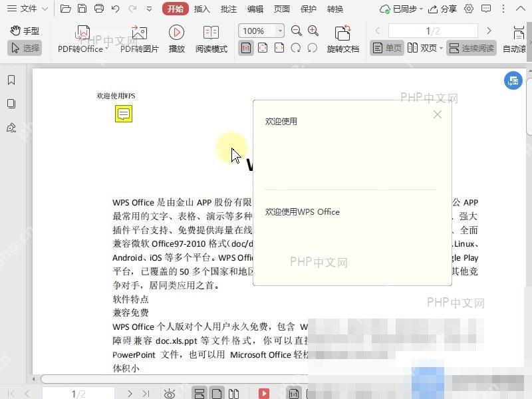The image size is (532, 399).
Task: Expand the zoom percentage dropdown arrow
Action: (280, 31)
